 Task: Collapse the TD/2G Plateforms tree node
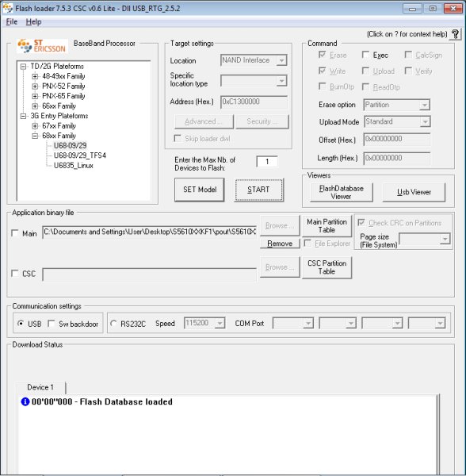[x=23, y=67]
